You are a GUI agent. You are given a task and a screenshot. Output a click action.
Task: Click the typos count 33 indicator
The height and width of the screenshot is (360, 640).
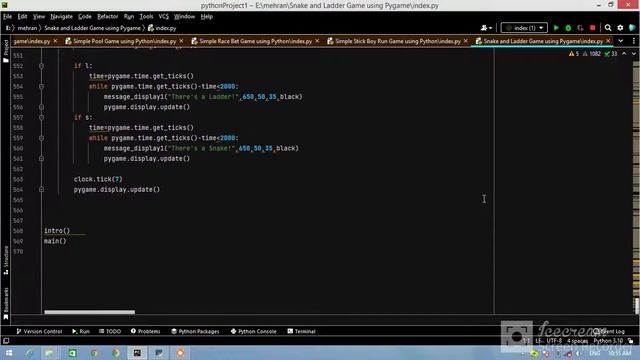click(x=611, y=54)
